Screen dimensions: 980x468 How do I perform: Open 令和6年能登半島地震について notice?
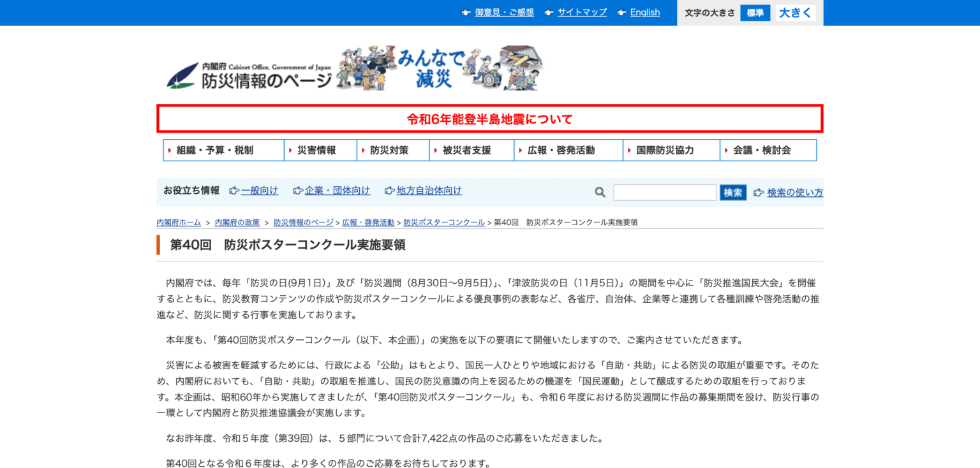490,119
